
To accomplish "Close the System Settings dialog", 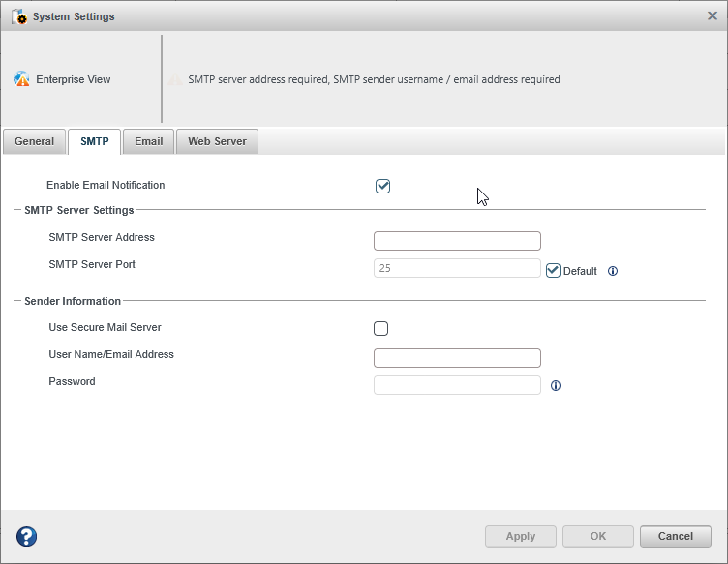I will [713, 15].
